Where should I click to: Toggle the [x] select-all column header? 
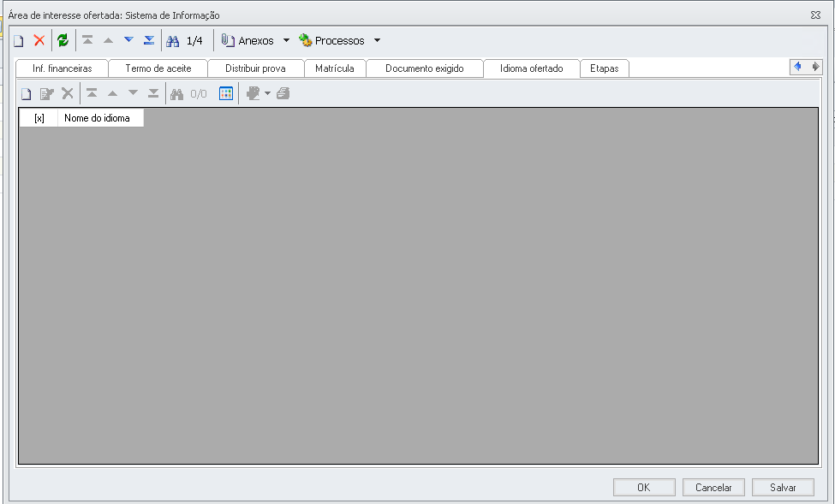39,118
